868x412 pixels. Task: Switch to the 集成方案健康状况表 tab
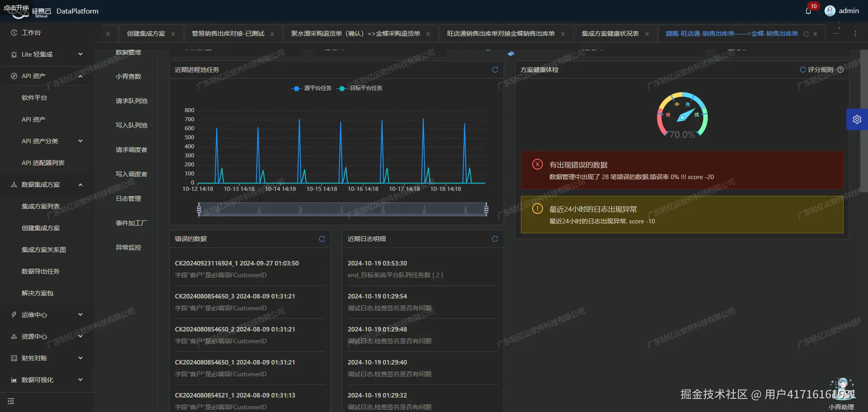click(610, 34)
